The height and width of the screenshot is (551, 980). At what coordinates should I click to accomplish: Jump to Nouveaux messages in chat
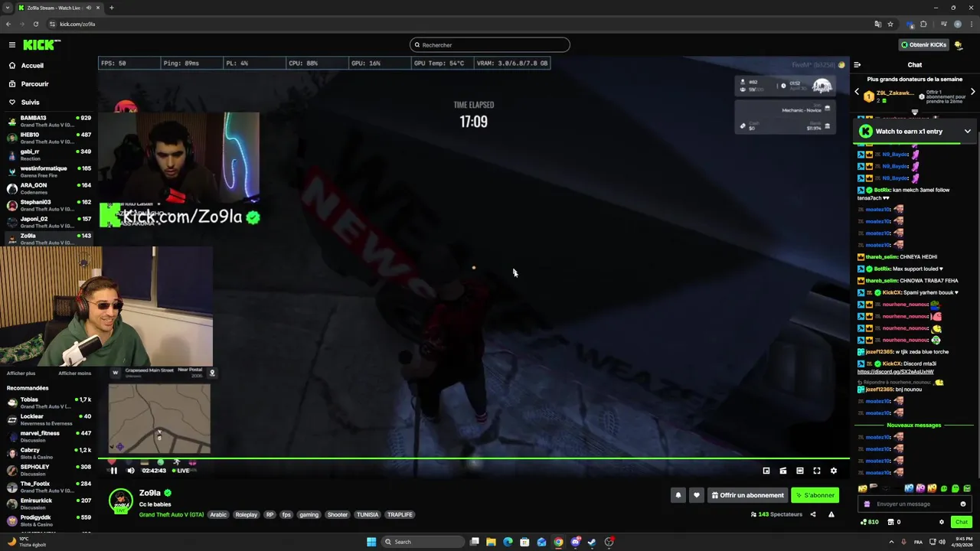click(914, 425)
